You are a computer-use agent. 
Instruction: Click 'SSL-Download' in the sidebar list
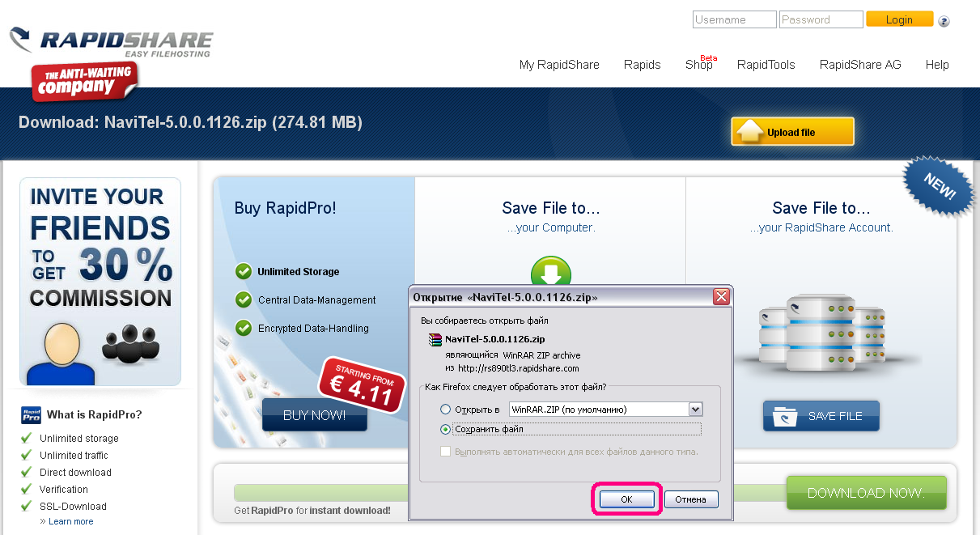pyautogui.click(x=73, y=507)
